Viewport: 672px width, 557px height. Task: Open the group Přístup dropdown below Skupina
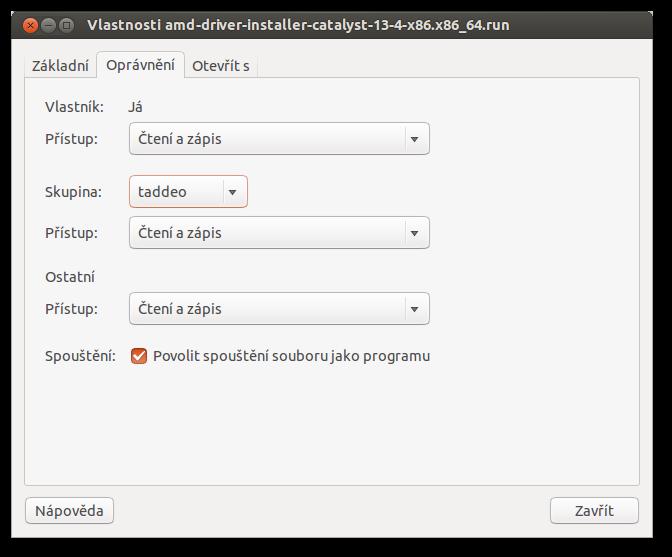pos(279,233)
